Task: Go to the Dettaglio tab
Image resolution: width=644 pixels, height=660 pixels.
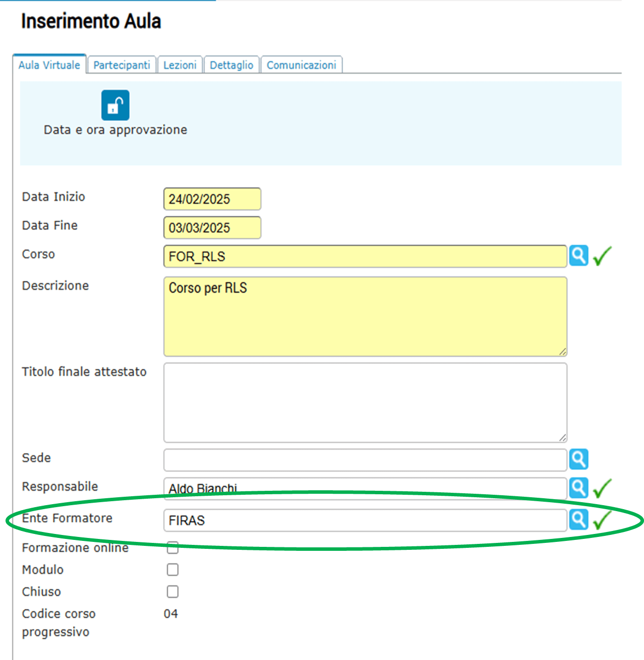Action: 231,65
